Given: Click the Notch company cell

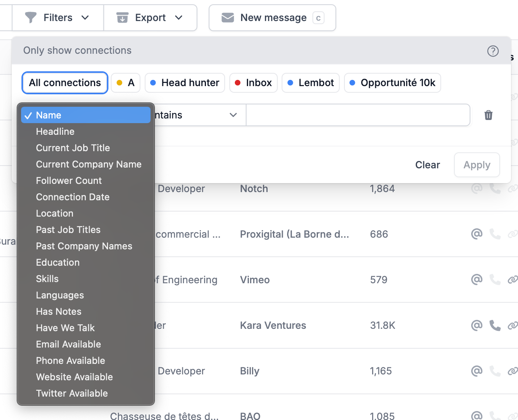Looking at the screenshot, I should (254, 189).
